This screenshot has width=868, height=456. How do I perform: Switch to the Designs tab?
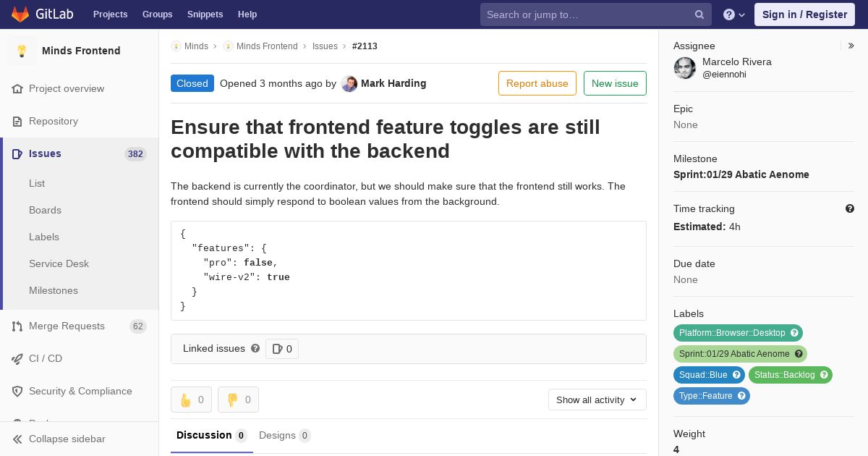[x=285, y=435]
